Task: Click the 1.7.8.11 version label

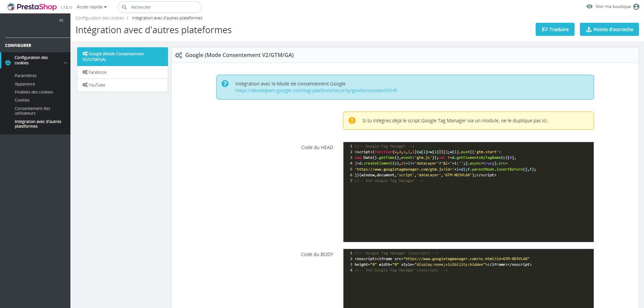Action: [x=66, y=7]
